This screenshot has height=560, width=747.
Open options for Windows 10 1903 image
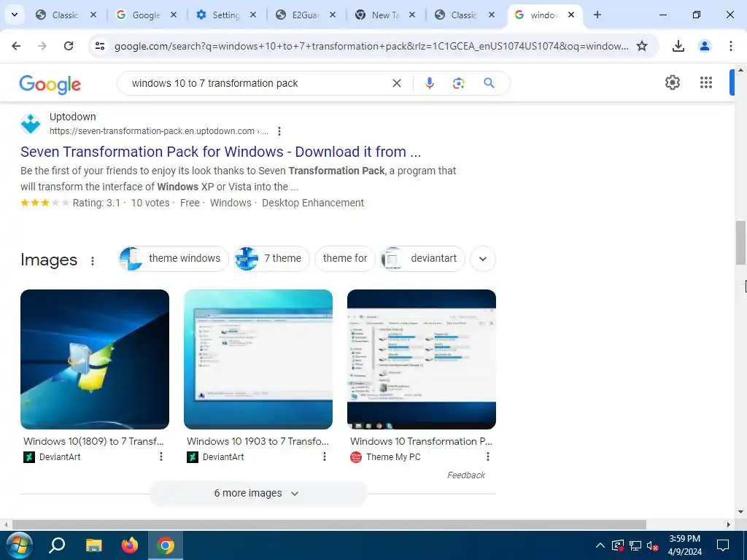tap(325, 456)
